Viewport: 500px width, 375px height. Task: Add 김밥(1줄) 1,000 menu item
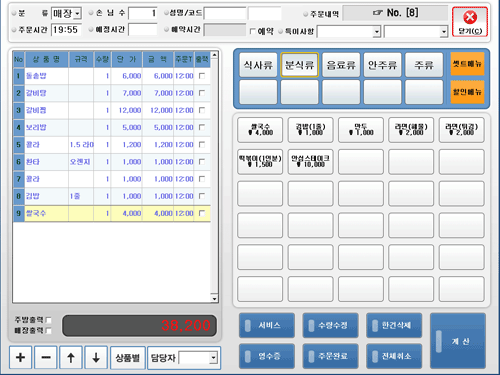point(310,130)
